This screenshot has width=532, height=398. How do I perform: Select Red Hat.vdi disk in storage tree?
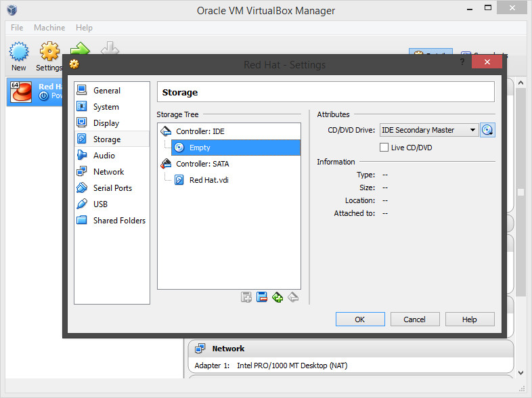(x=236, y=180)
